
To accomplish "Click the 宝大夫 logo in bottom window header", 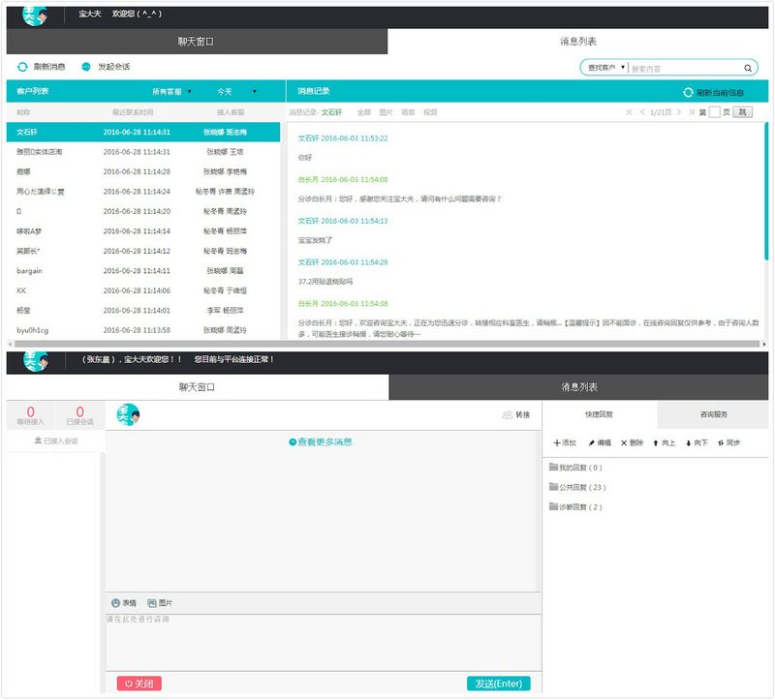I will tap(36, 360).
